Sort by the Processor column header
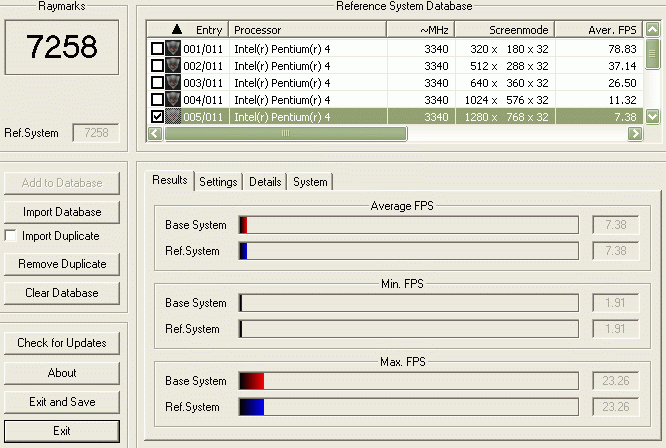 pyautogui.click(x=308, y=30)
